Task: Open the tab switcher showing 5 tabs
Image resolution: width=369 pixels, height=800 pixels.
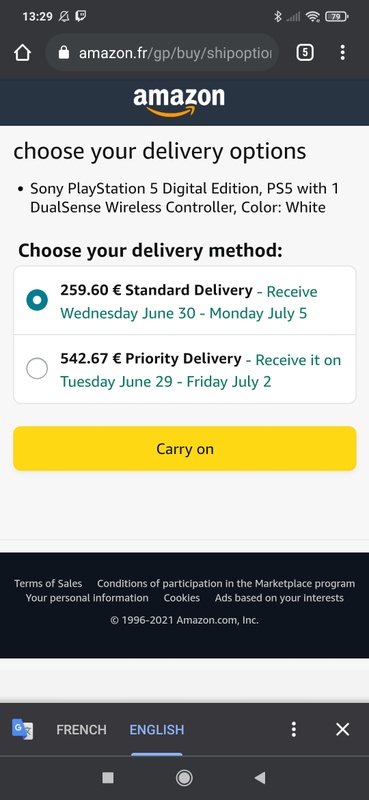Action: (x=305, y=53)
